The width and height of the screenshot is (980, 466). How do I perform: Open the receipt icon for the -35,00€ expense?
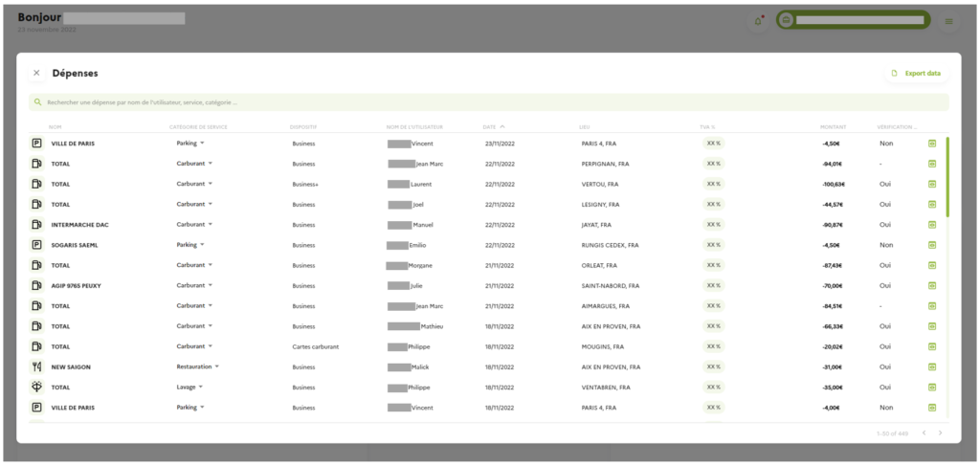932,388
